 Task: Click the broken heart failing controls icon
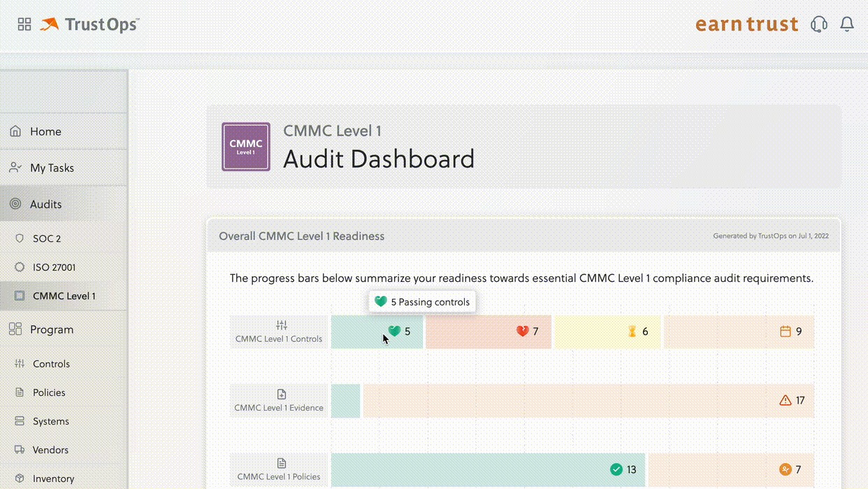point(523,331)
